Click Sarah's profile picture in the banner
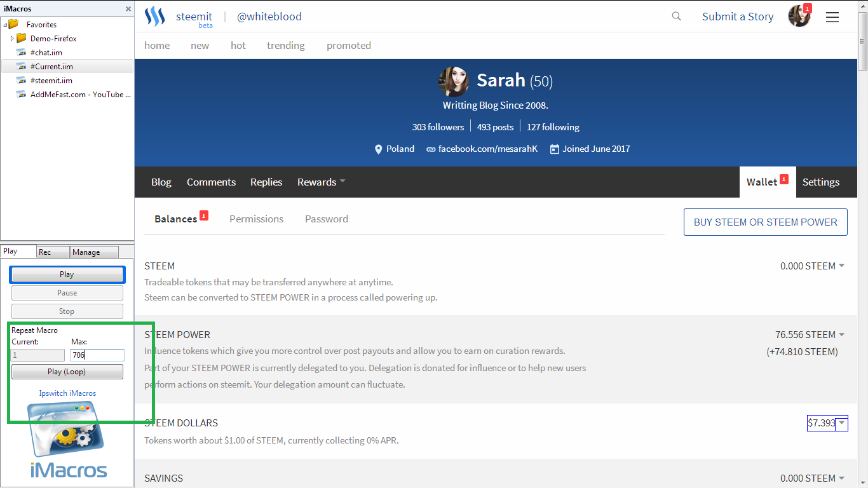This screenshot has width=868, height=488. [454, 81]
